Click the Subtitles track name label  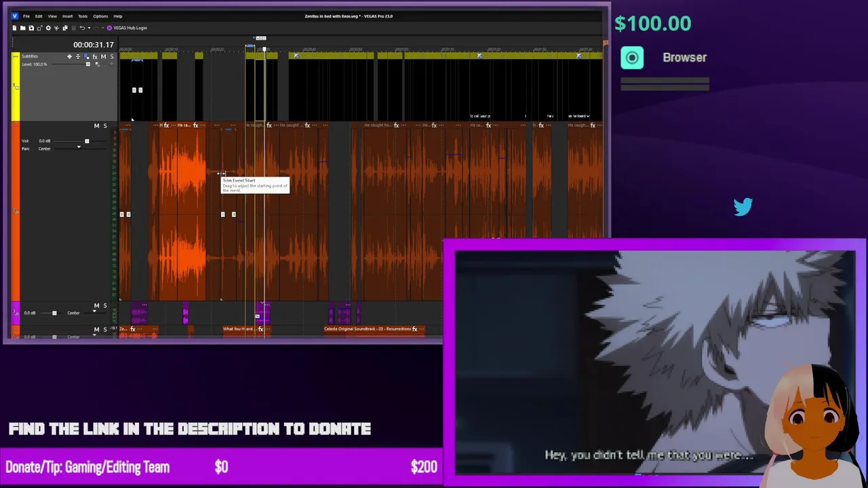[x=30, y=56]
